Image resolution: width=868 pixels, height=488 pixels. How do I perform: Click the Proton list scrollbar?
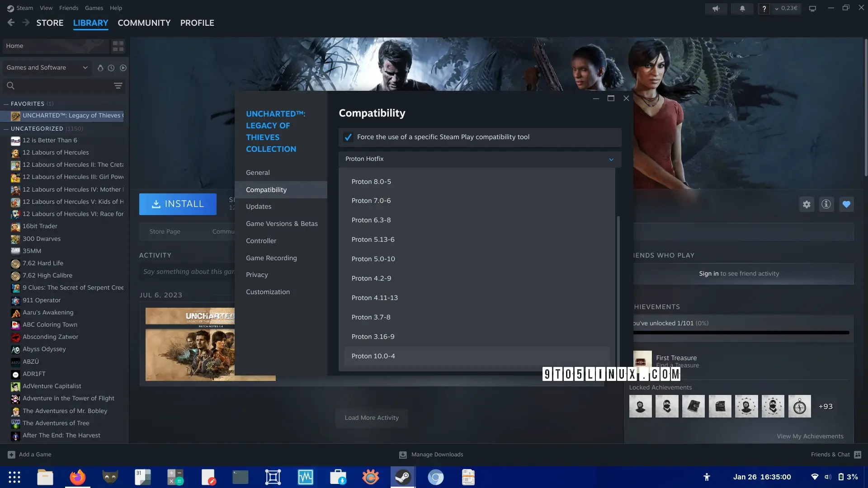tap(618, 289)
